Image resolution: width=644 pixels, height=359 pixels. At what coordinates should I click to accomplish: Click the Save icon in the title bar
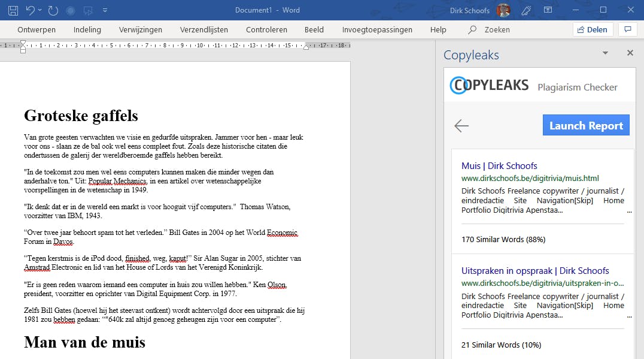point(13,10)
